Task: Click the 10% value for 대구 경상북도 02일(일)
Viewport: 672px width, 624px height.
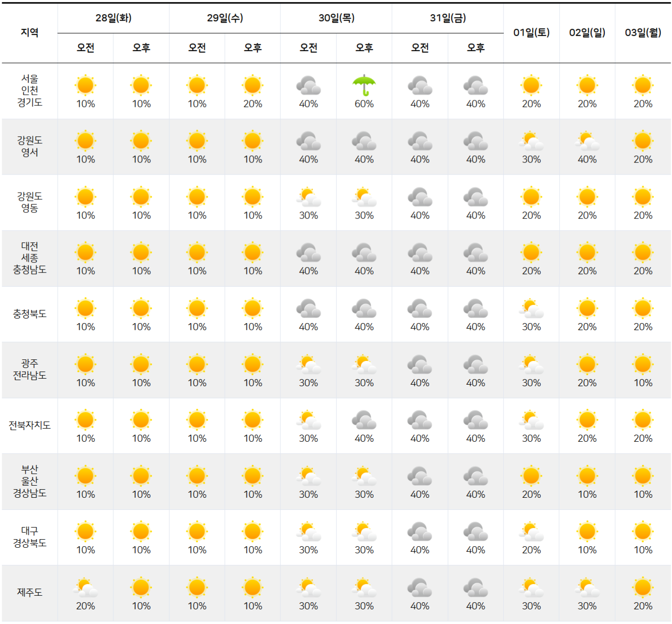Action: coord(587,550)
